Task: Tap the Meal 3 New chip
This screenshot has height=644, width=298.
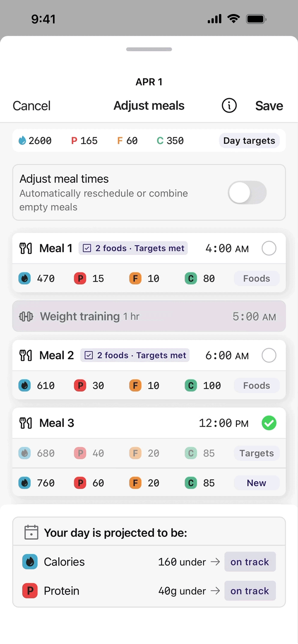Action: 256,483
